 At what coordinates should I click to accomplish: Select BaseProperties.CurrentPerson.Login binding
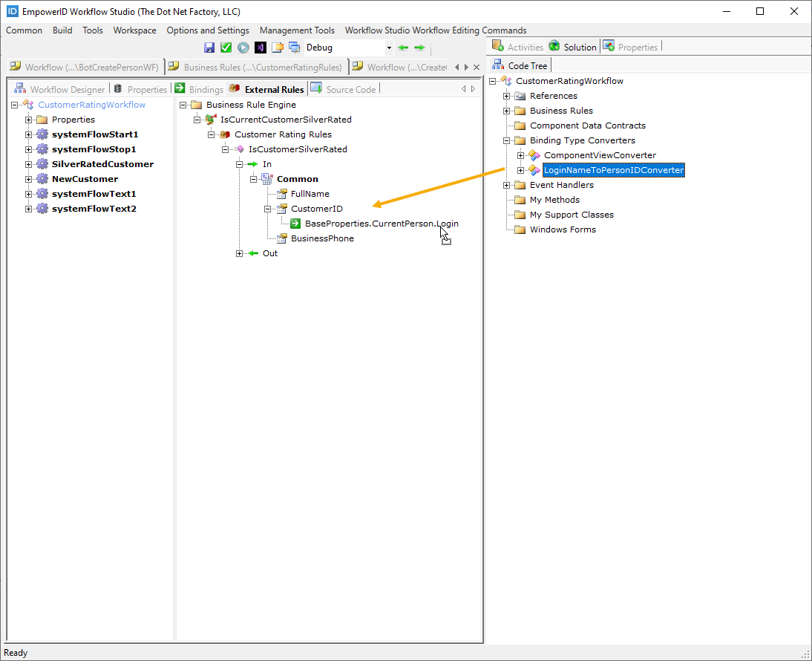(382, 224)
